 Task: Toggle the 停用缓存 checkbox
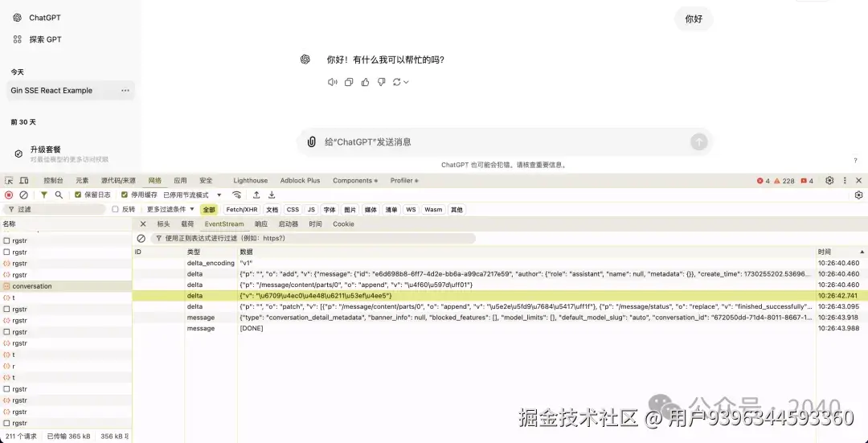click(125, 195)
